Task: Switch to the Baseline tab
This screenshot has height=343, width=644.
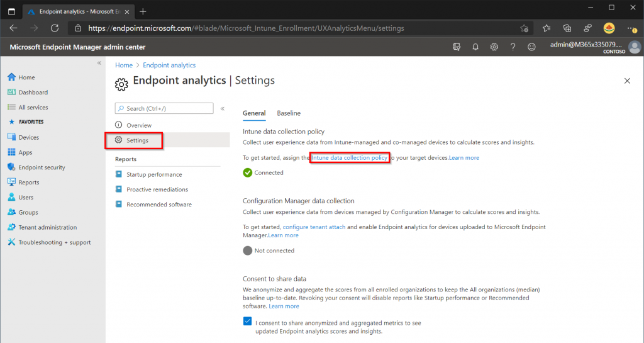Action: 289,113
